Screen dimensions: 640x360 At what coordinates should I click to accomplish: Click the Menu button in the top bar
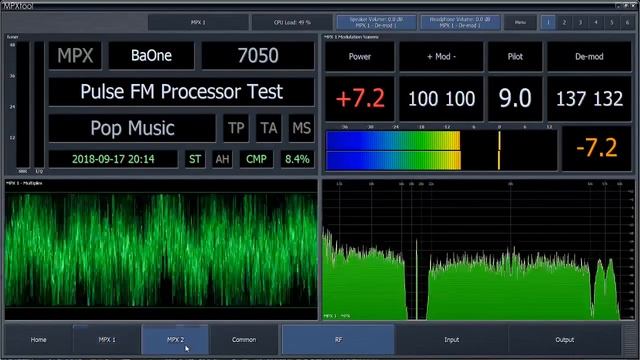tap(520, 22)
